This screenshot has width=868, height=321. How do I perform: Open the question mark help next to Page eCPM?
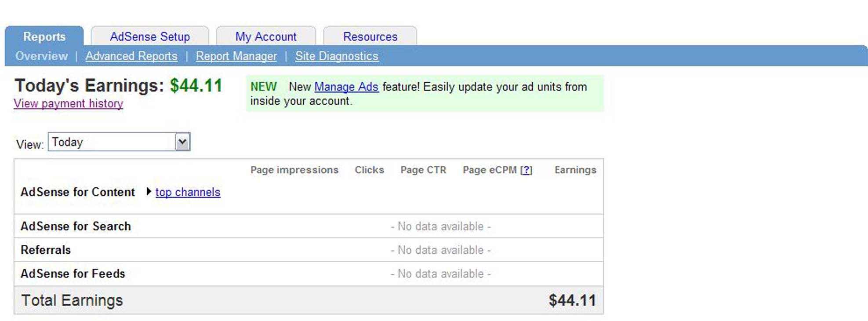526,170
